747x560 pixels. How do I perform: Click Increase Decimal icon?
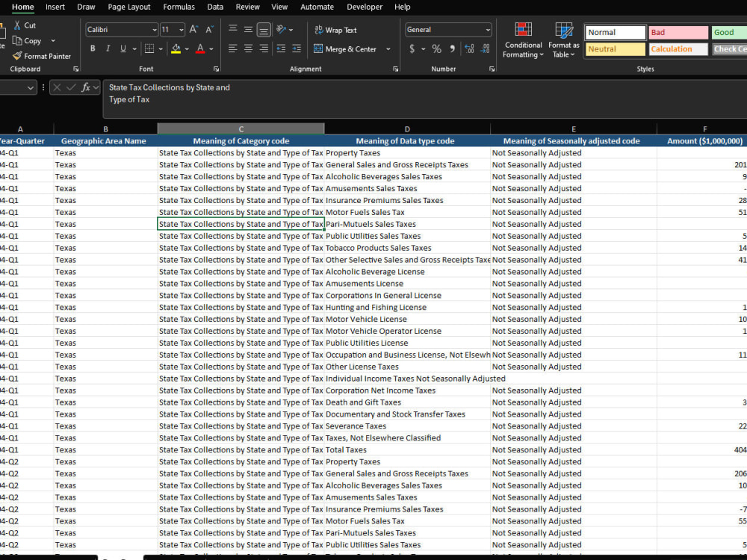tap(469, 49)
